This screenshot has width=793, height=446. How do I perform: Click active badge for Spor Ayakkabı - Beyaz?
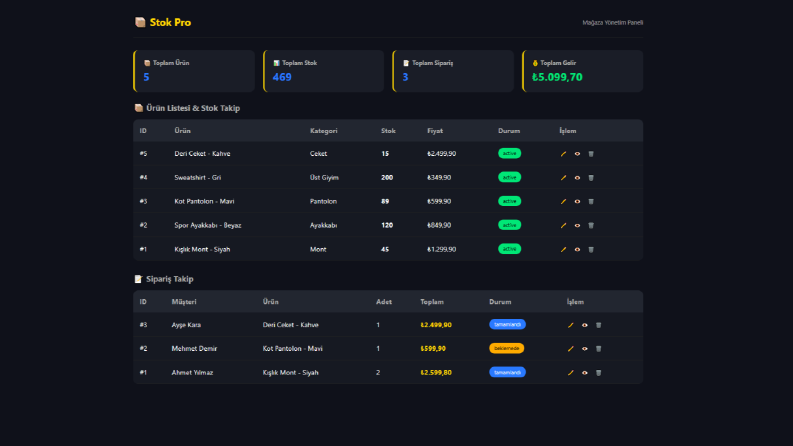(509, 225)
